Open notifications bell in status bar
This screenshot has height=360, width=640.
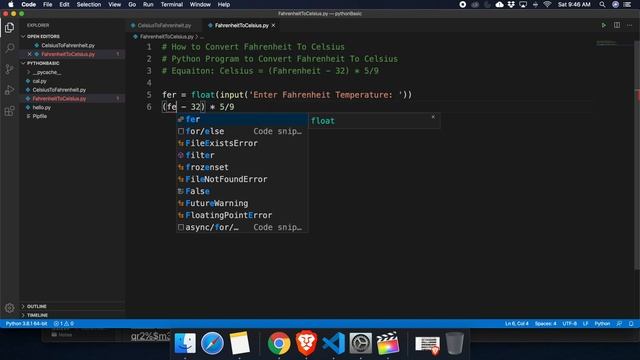[x=631, y=324]
